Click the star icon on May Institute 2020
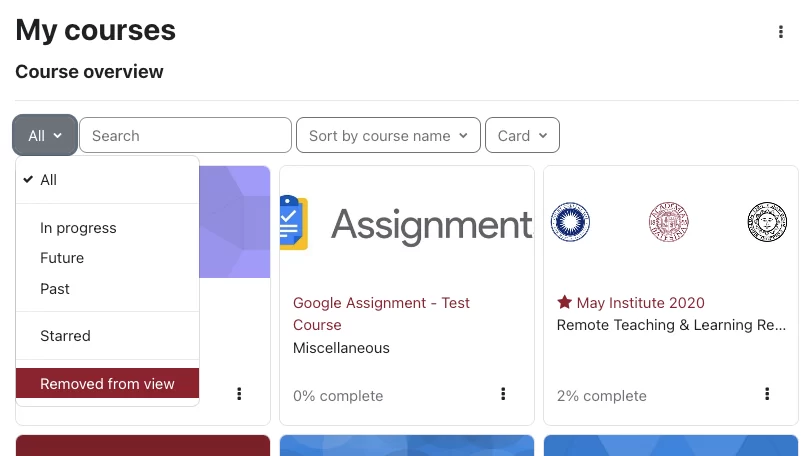This screenshot has height=456, width=809. point(564,302)
